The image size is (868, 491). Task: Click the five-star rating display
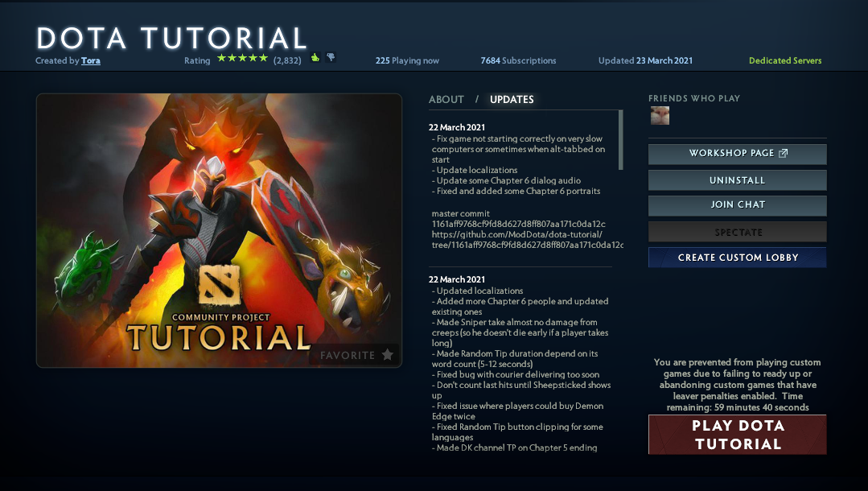coord(242,58)
